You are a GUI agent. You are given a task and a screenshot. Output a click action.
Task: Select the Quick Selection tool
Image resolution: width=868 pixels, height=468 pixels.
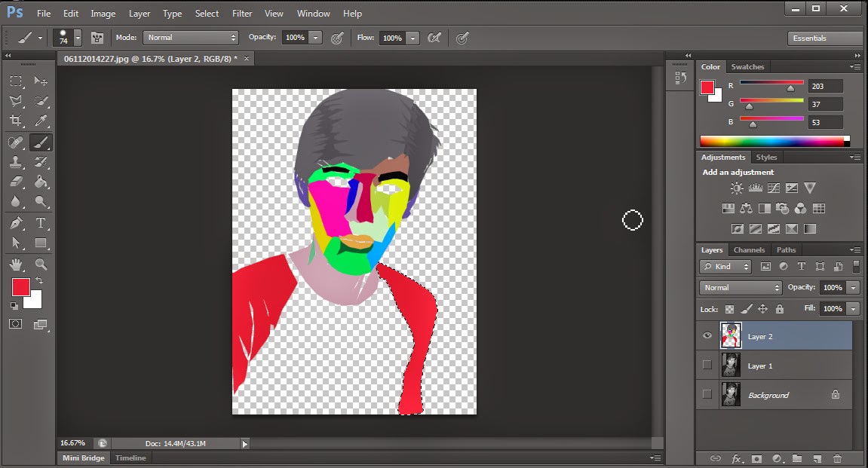point(41,101)
